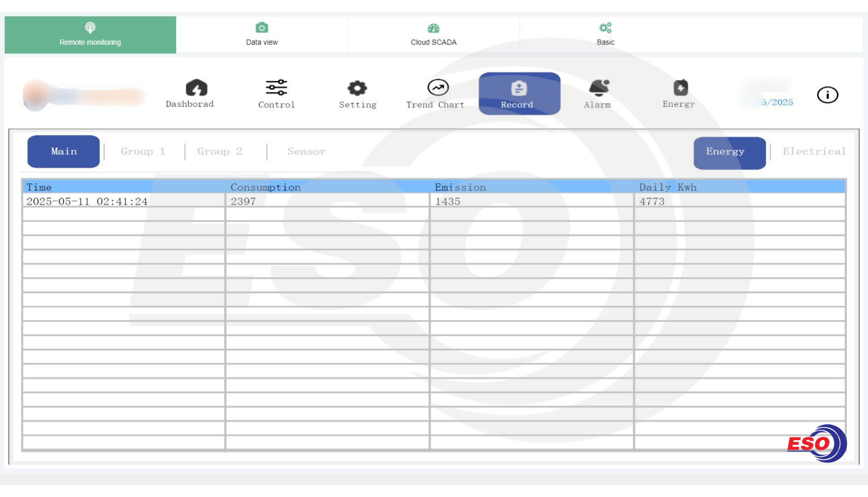Open the Basic settings tab

point(605,35)
